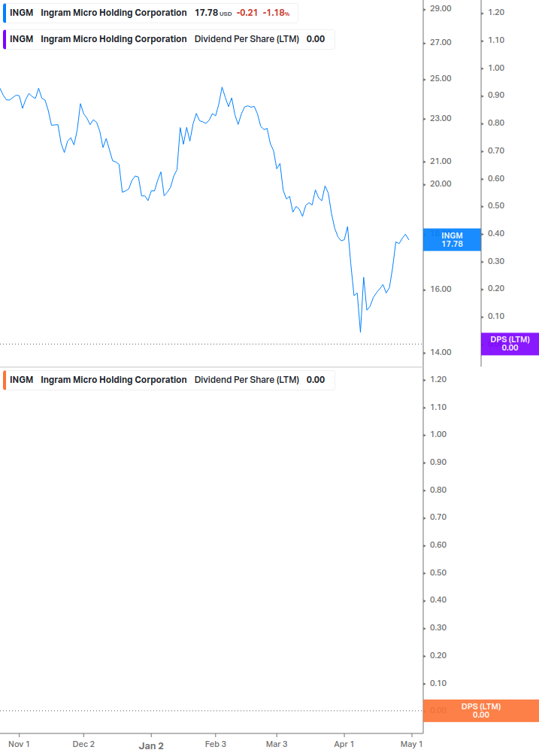
Task: Click the Feb 3 date label
Action: point(215,745)
